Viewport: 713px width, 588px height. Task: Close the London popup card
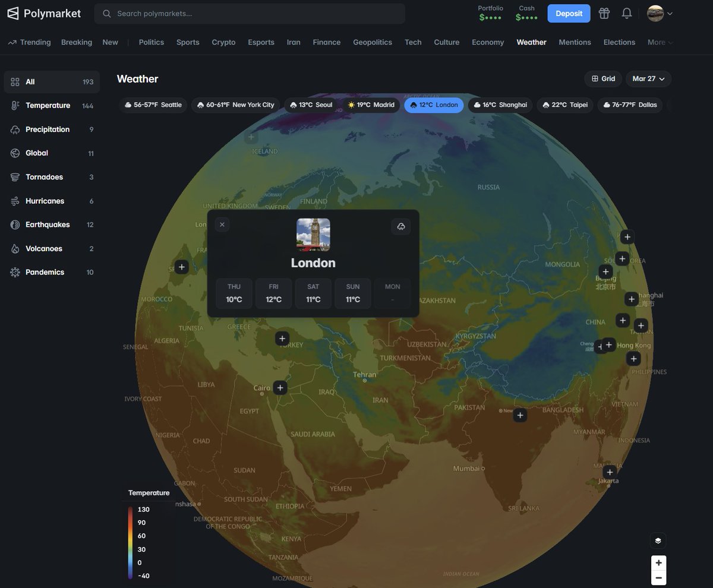tap(222, 225)
